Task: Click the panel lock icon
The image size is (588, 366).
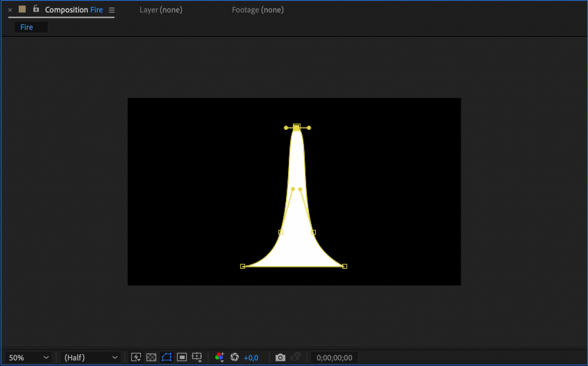Action: [x=36, y=10]
